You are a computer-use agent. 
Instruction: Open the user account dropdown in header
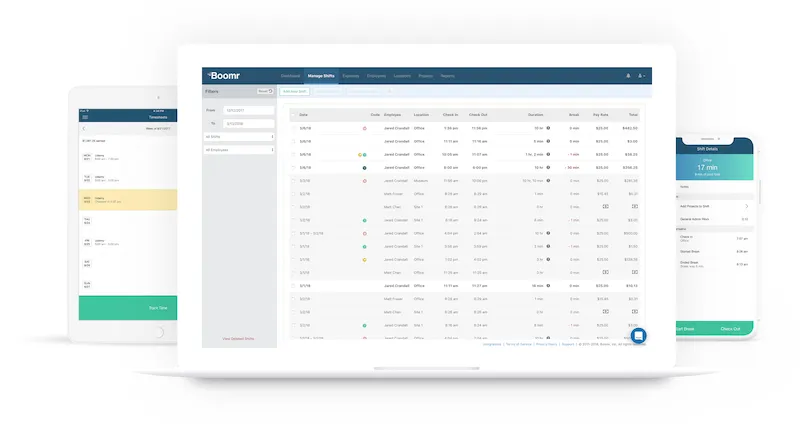point(642,76)
